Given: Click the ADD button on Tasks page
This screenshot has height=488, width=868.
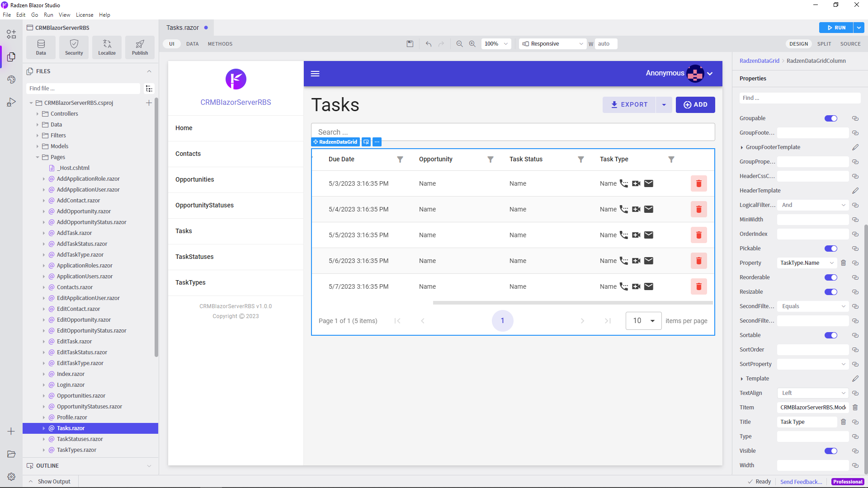Looking at the screenshot, I should [695, 105].
